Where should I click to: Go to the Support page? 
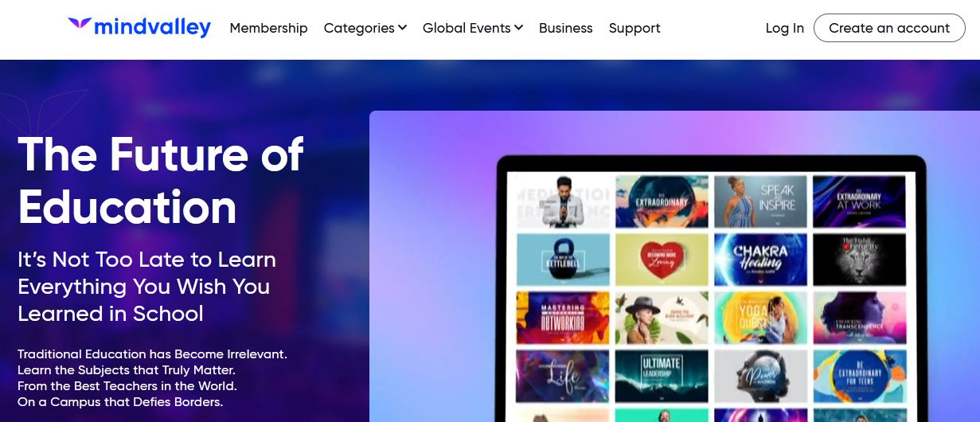(634, 28)
